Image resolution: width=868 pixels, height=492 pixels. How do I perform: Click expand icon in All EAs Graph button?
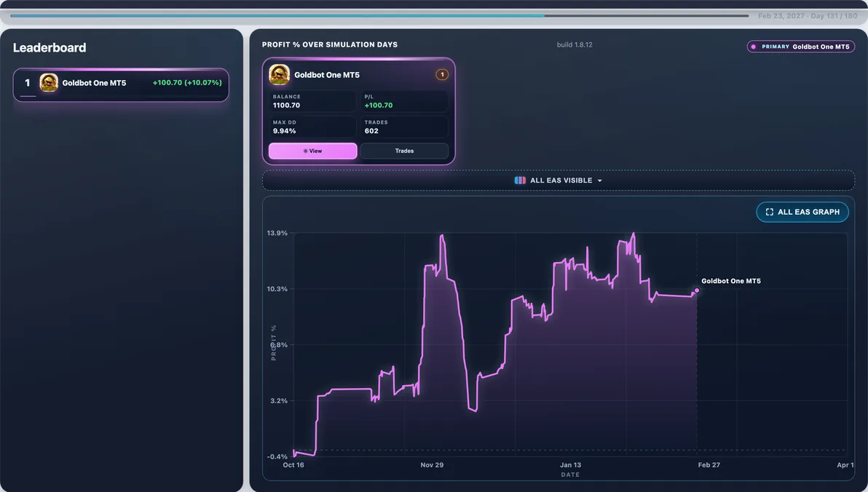point(770,212)
